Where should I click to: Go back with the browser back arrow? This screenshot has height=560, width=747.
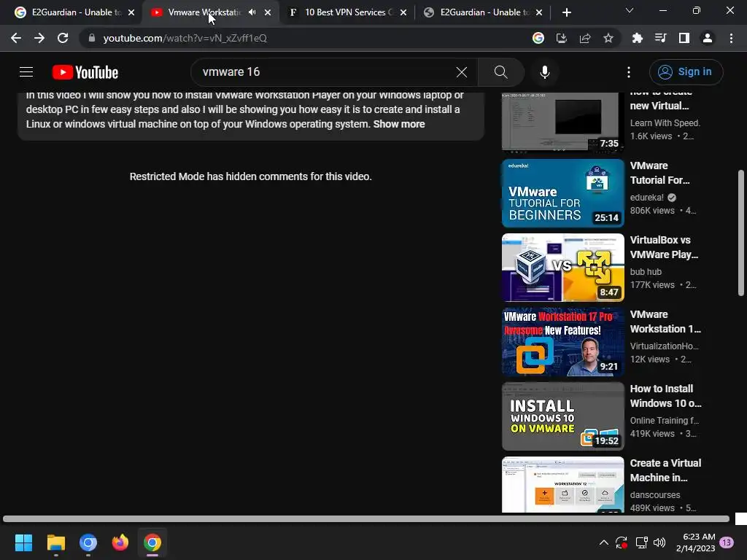(16, 38)
